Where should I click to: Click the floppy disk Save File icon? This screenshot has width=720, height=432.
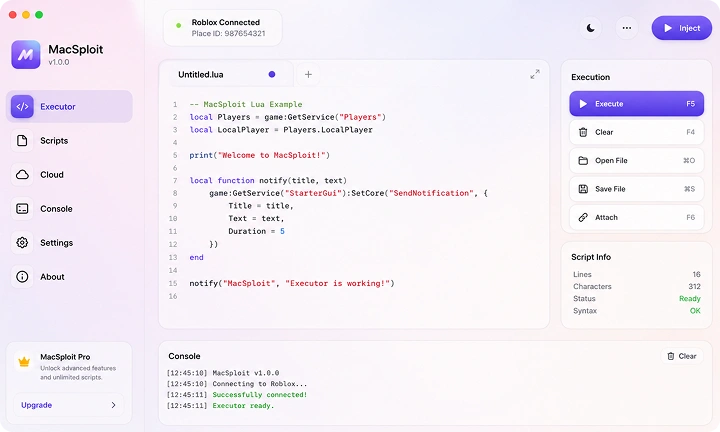click(583, 189)
